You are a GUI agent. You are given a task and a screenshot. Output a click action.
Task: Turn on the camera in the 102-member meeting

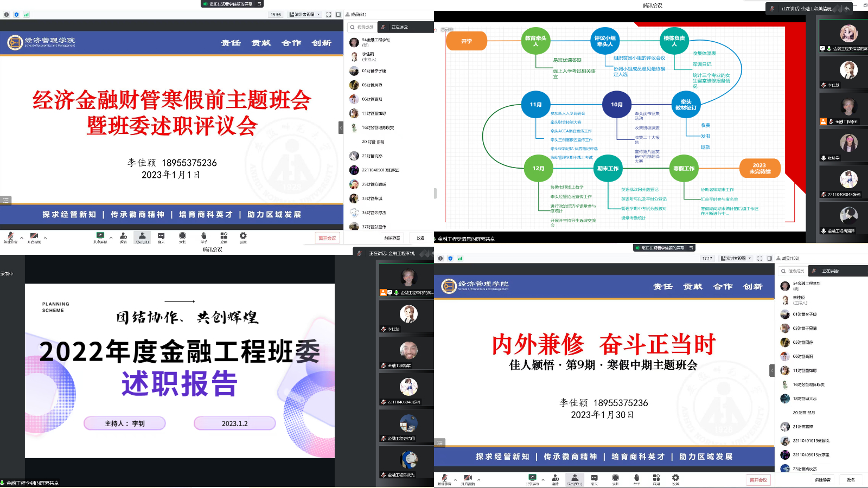click(x=467, y=479)
